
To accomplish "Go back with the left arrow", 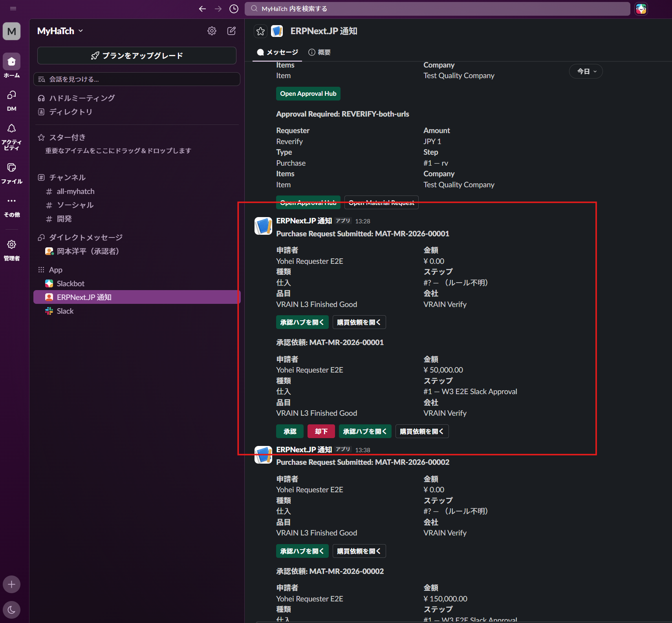I will (x=202, y=9).
